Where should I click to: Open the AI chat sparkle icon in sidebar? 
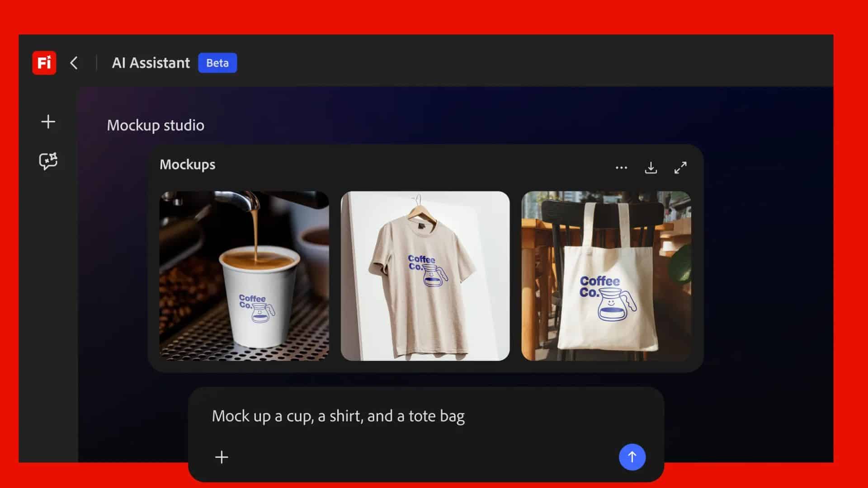click(48, 161)
